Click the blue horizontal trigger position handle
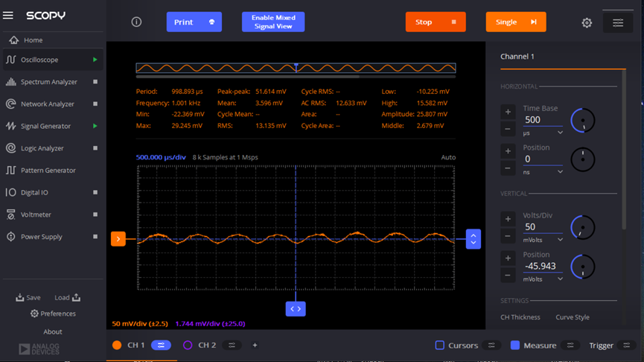This screenshot has height=362, width=644. point(296,308)
